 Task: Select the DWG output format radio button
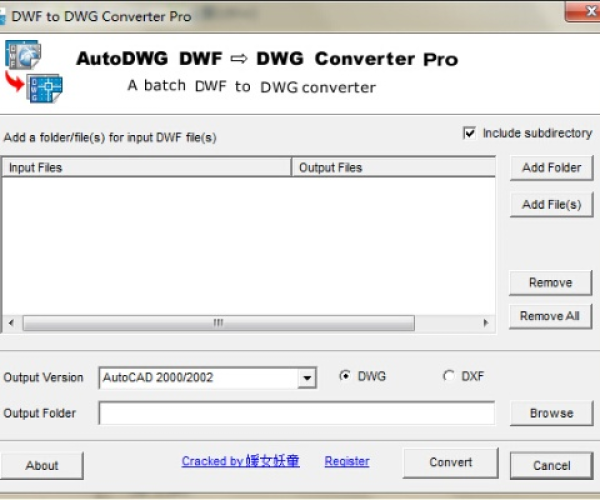345,376
